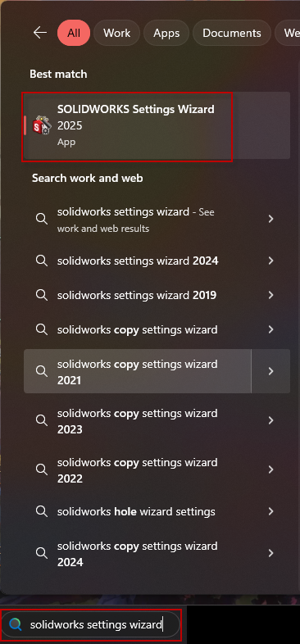
Task: Expand chevron for 'solidworks settings wizard 2019'
Action: pyautogui.click(x=270, y=295)
